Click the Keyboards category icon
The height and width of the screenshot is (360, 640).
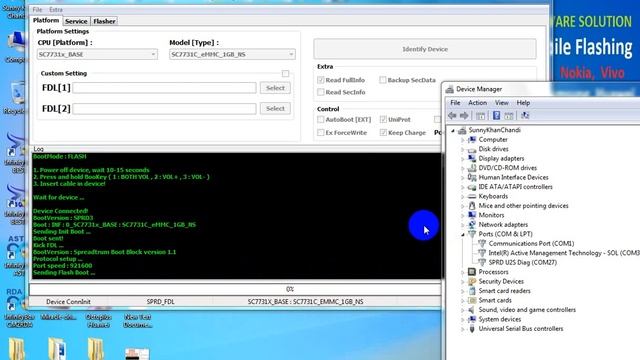[x=472, y=196]
